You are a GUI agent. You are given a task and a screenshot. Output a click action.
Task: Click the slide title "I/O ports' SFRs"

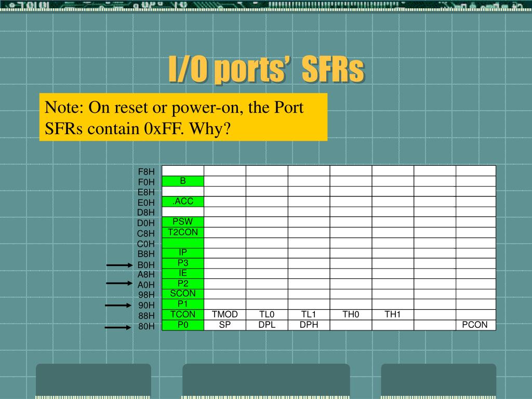(x=267, y=70)
